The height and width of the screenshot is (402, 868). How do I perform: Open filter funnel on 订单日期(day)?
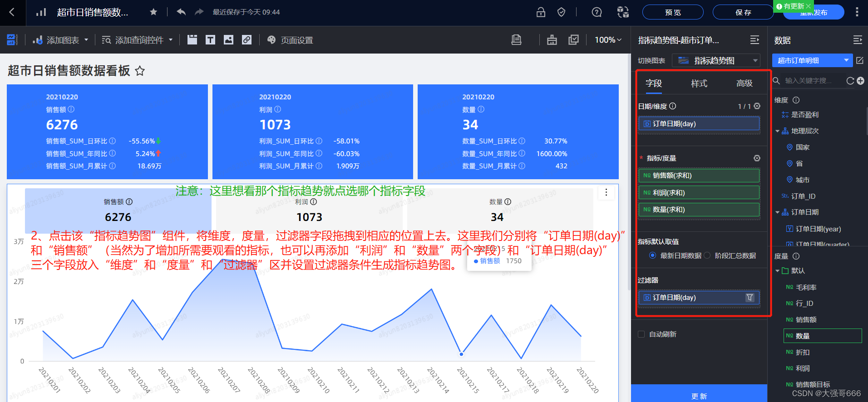pos(750,298)
